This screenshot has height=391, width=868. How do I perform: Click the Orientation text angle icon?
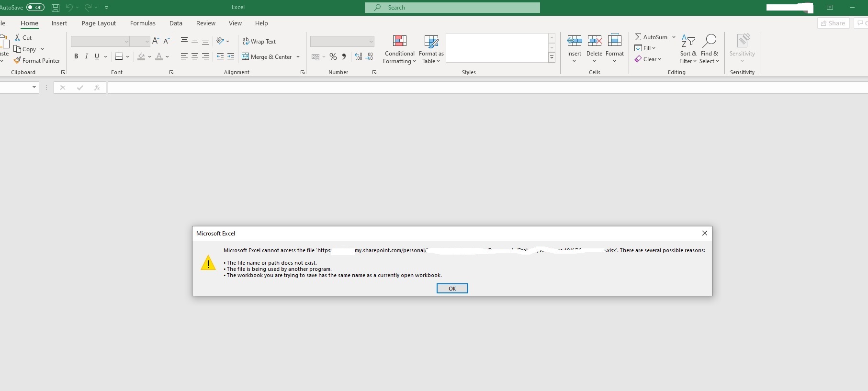coord(220,41)
